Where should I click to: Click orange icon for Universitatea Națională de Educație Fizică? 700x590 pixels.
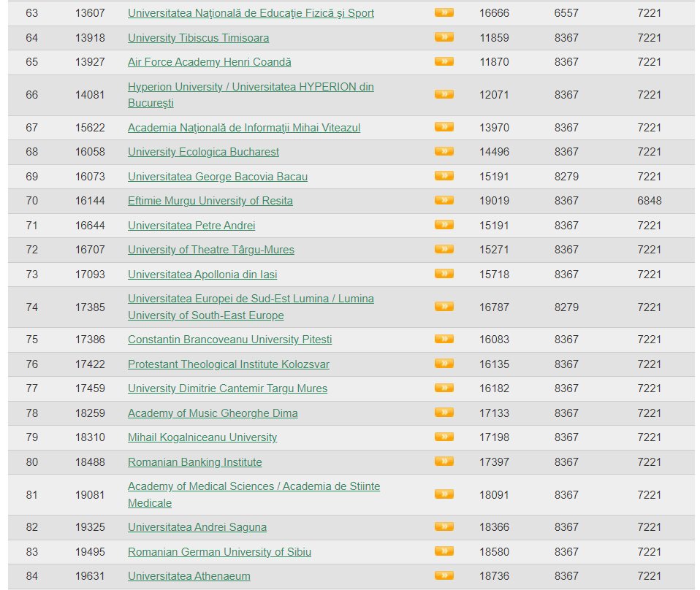444,12
